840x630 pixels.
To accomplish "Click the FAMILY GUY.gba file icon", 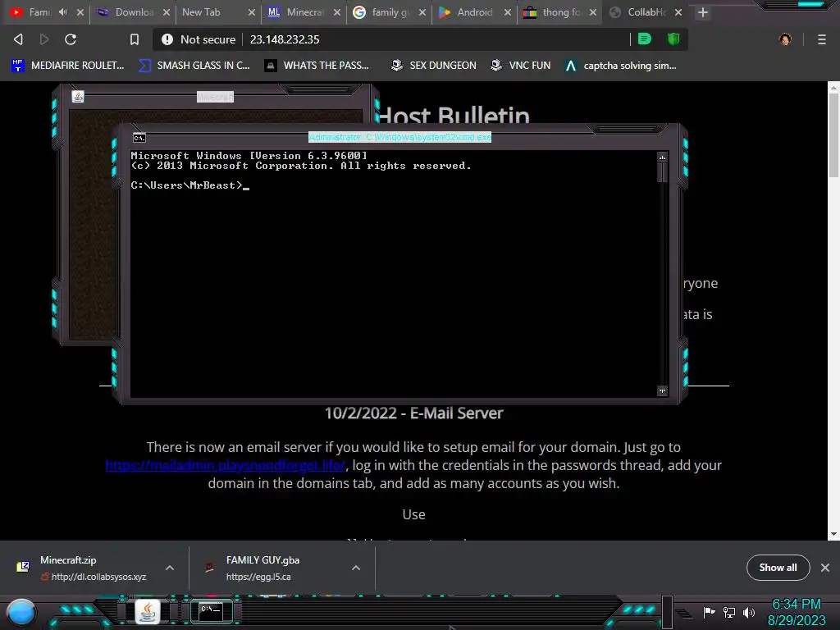I will point(209,568).
